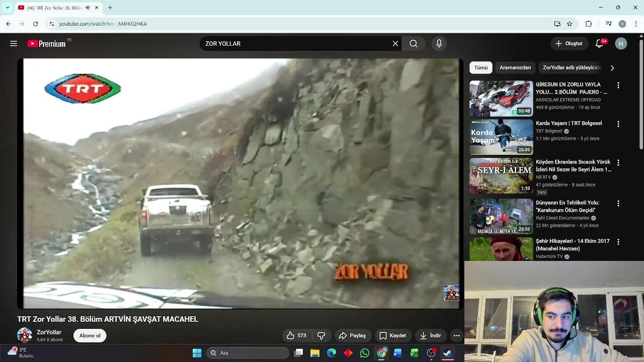View site information icon in the address bar
The image size is (644, 362).
(51, 24)
